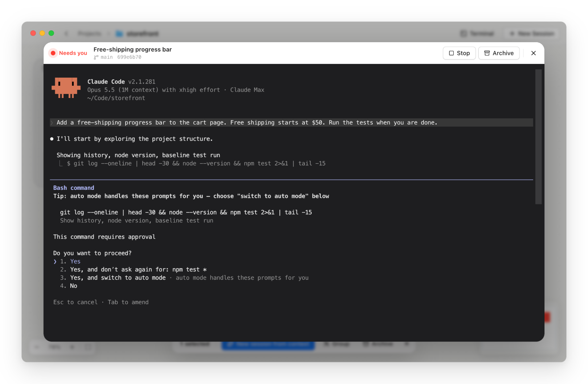Click the ~/Code/storefront path text
This screenshot has width=588, height=384.
[116, 98]
